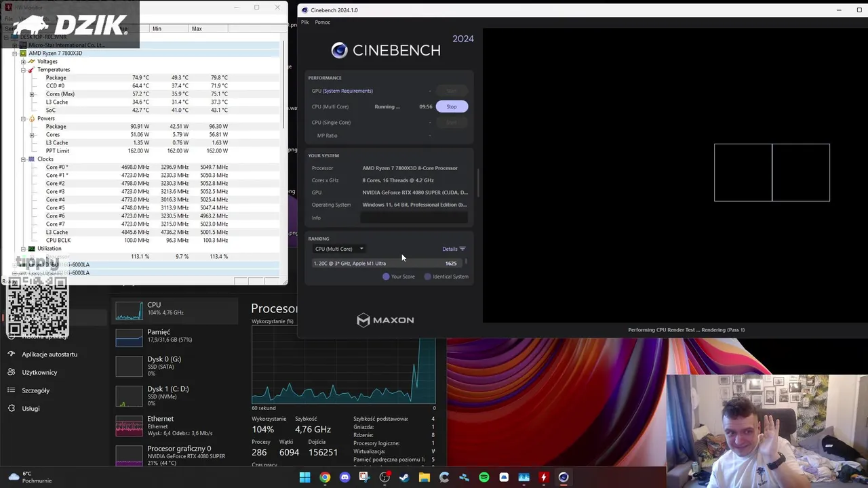
Task: Open the Pomoc menu in Cinebench
Action: click(323, 22)
